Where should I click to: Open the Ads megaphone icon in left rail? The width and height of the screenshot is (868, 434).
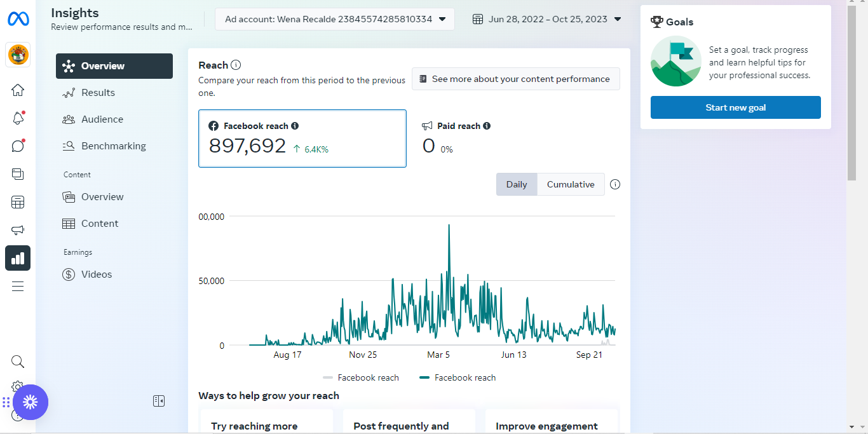click(18, 230)
